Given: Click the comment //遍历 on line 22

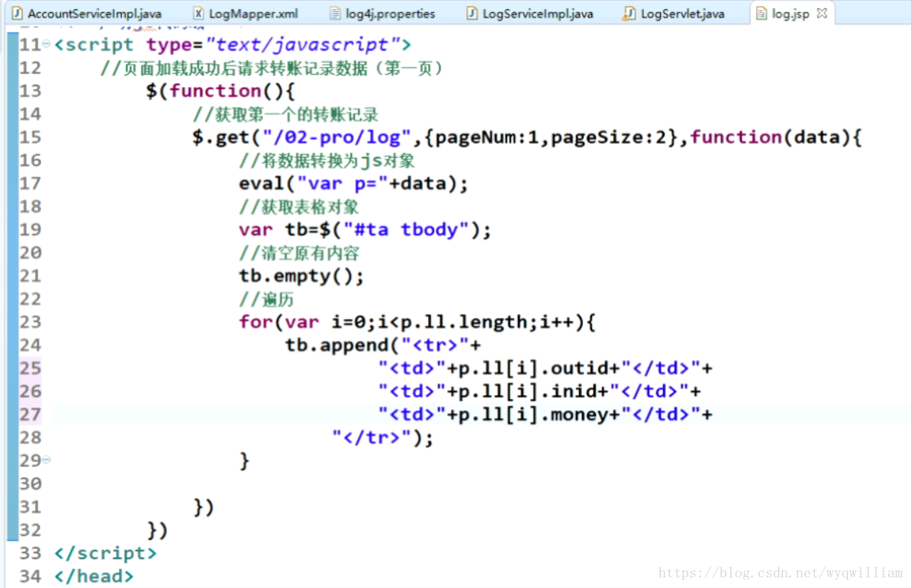Looking at the screenshot, I should tap(266, 300).
